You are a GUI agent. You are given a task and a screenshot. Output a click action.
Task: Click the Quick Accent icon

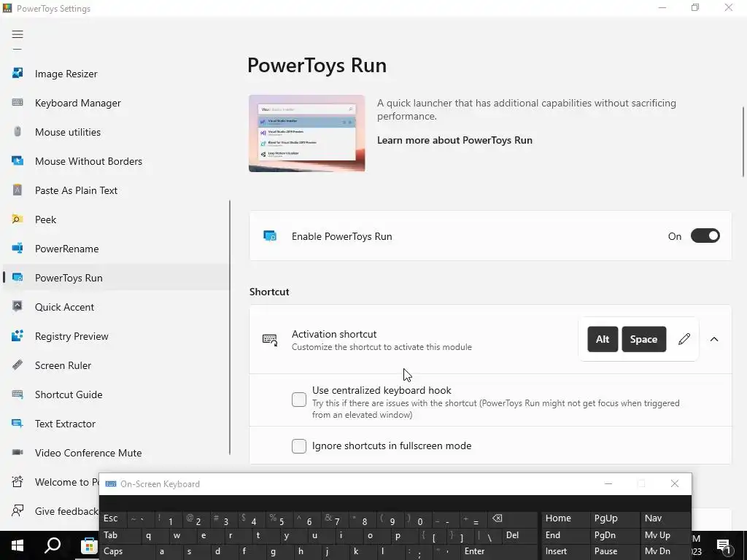tap(18, 307)
